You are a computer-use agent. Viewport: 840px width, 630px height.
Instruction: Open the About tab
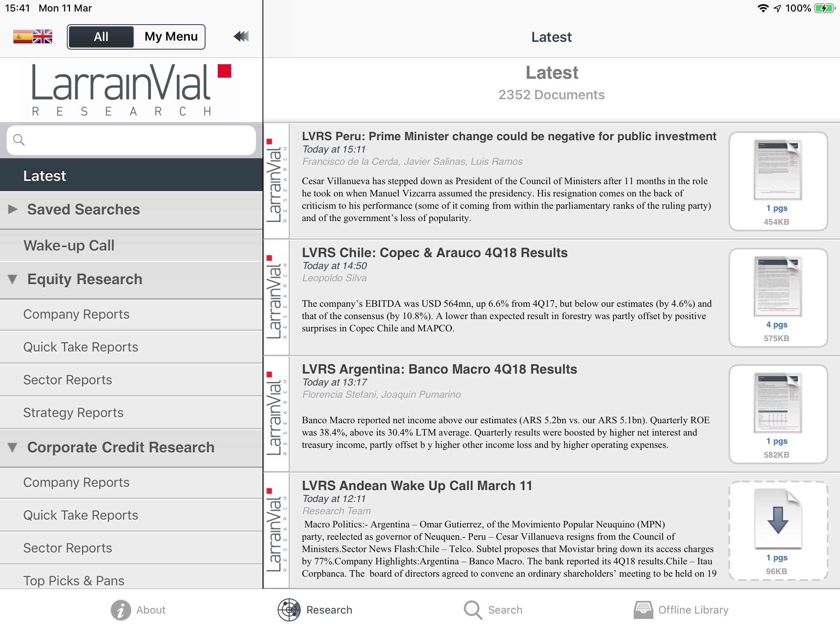(x=138, y=610)
